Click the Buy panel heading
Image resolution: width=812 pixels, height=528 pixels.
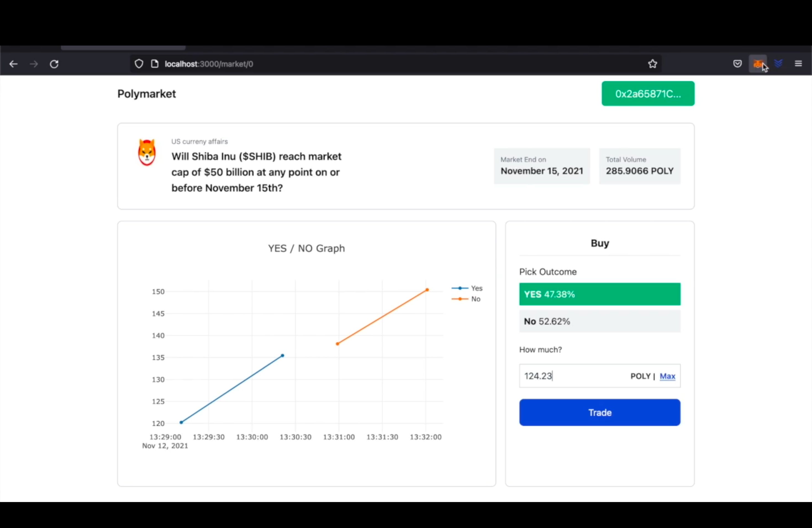[600, 243]
